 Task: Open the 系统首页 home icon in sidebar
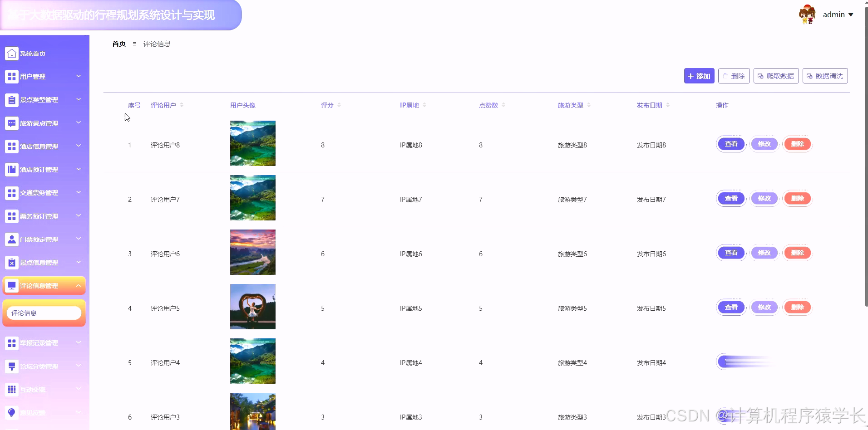point(11,53)
